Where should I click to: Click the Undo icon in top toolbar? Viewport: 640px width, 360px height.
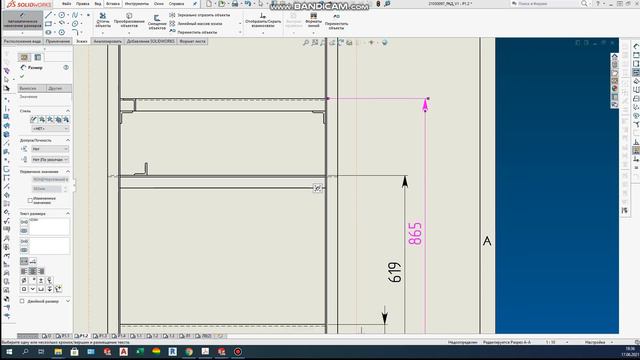pos(248,4)
